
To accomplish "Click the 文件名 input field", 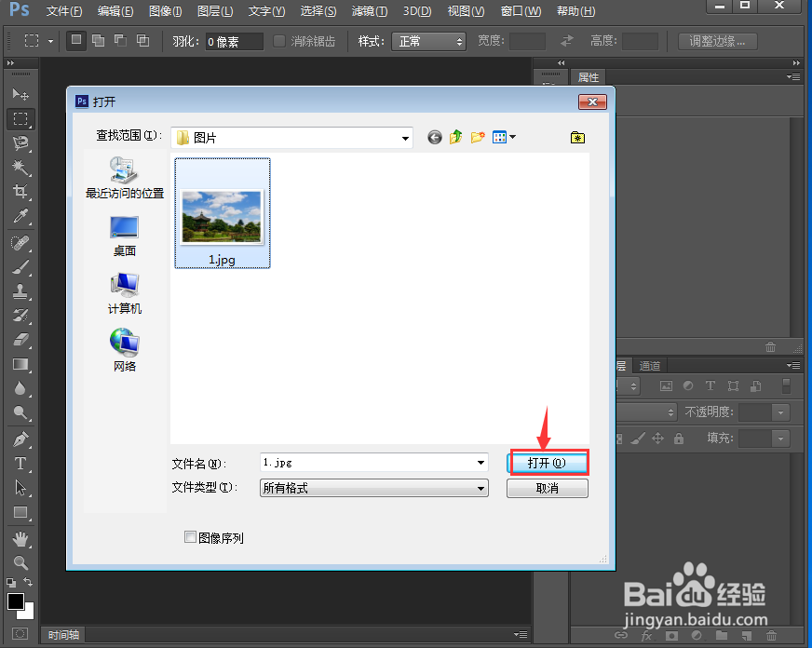I will pyautogui.click(x=374, y=462).
